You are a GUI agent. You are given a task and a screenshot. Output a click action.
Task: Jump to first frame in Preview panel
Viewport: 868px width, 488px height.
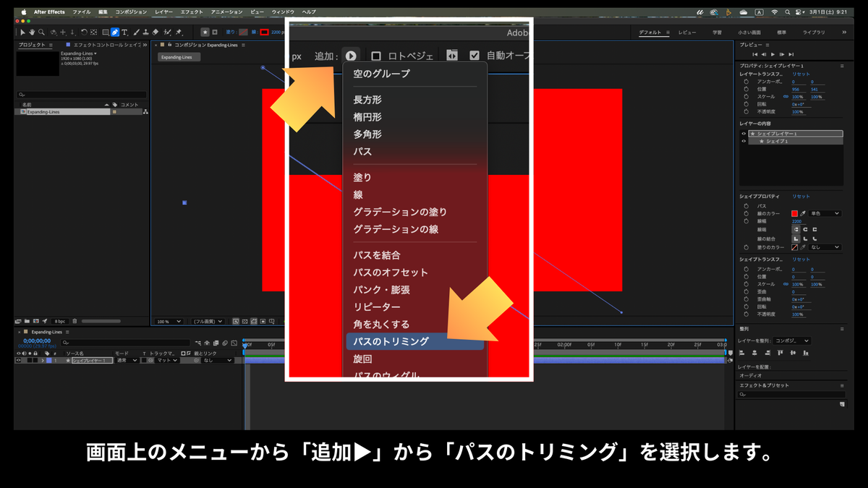pyautogui.click(x=754, y=54)
